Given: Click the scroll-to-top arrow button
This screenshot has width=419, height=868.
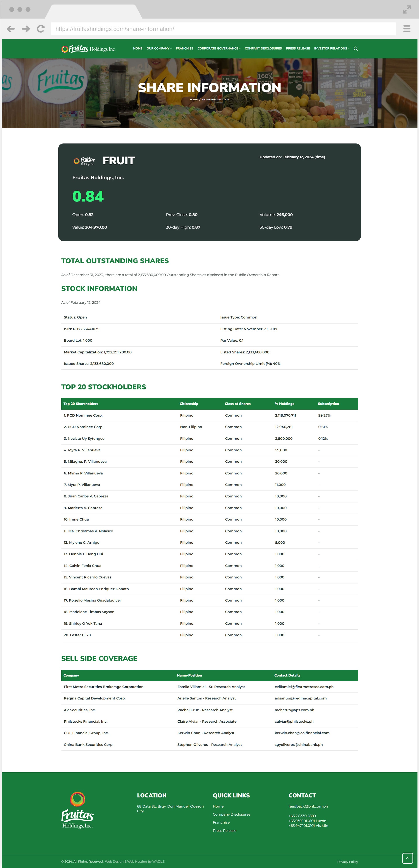Looking at the screenshot, I should [408, 858].
